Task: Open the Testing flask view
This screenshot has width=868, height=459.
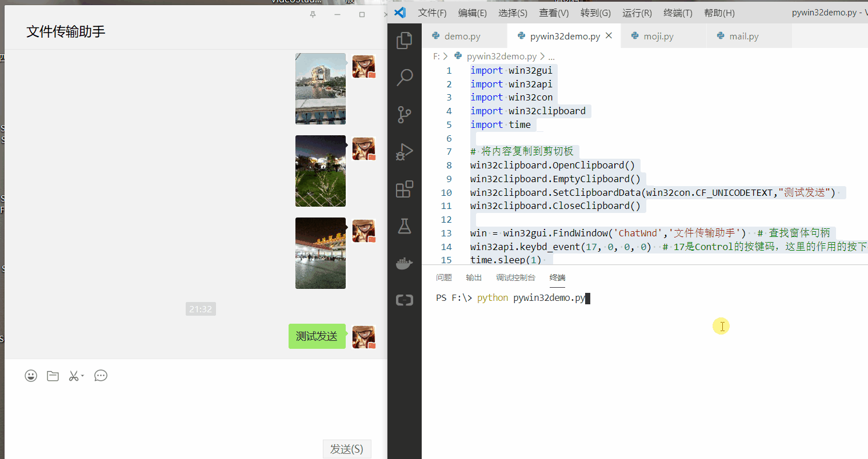Action: (405, 226)
